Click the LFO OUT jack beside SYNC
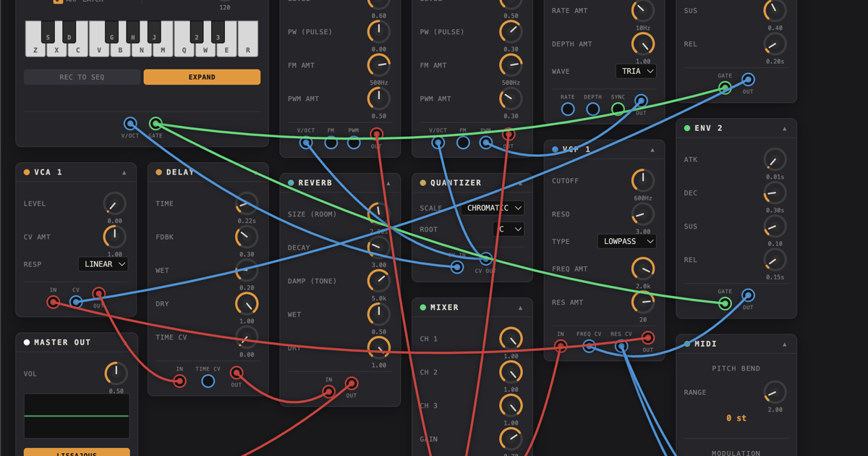Viewport: 868px width, 456px height. (641, 101)
